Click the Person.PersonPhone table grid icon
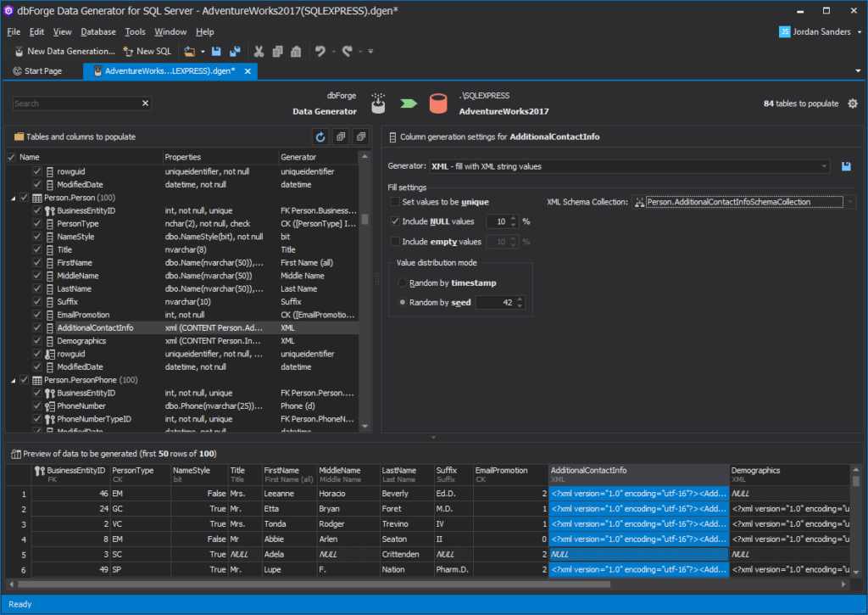 tap(37, 380)
